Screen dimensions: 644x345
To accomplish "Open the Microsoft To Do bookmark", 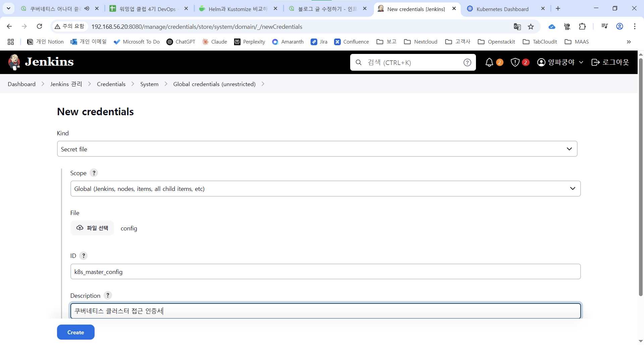I will (137, 42).
